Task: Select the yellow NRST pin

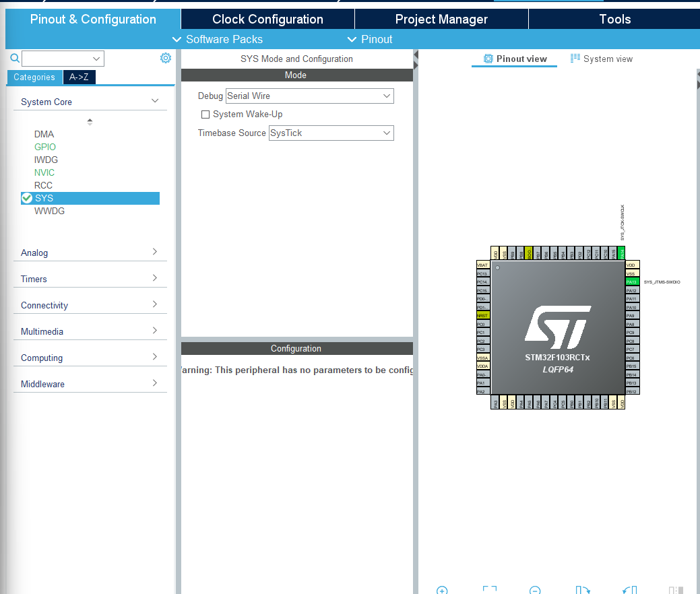Action: click(x=483, y=316)
